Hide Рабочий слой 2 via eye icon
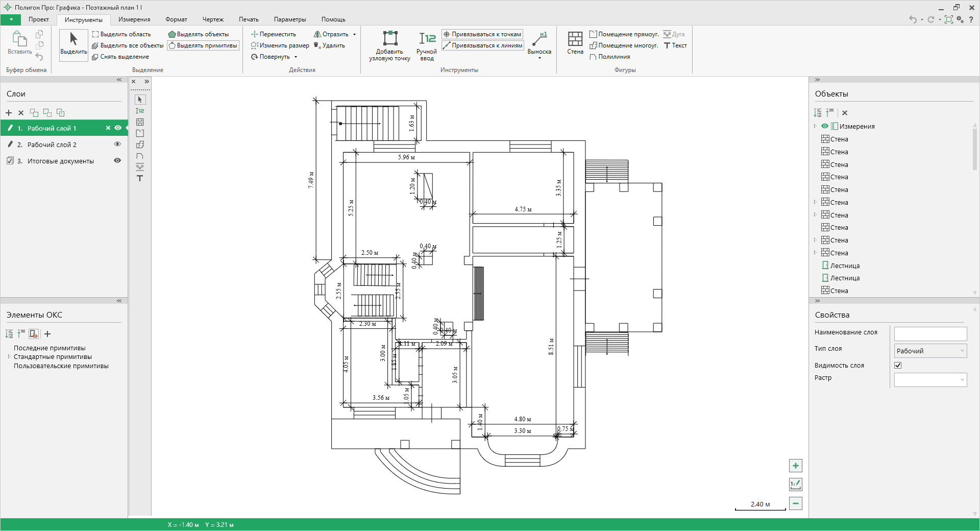Screen dimensions: 980x531 pos(117,144)
